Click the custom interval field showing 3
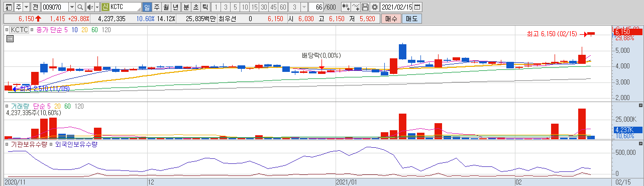 point(294,7)
